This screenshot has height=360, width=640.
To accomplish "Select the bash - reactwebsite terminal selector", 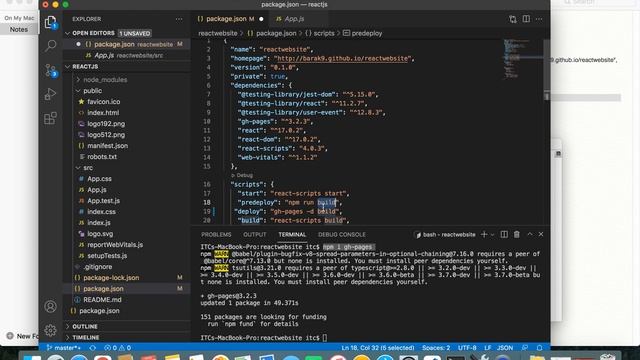I will click(x=445, y=235).
